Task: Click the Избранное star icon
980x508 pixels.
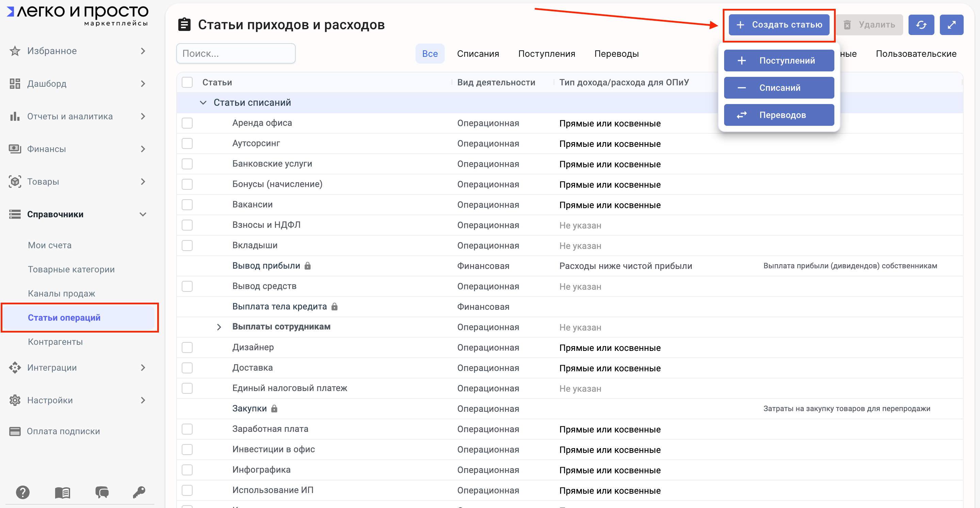Action: pyautogui.click(x=15, y=51)
